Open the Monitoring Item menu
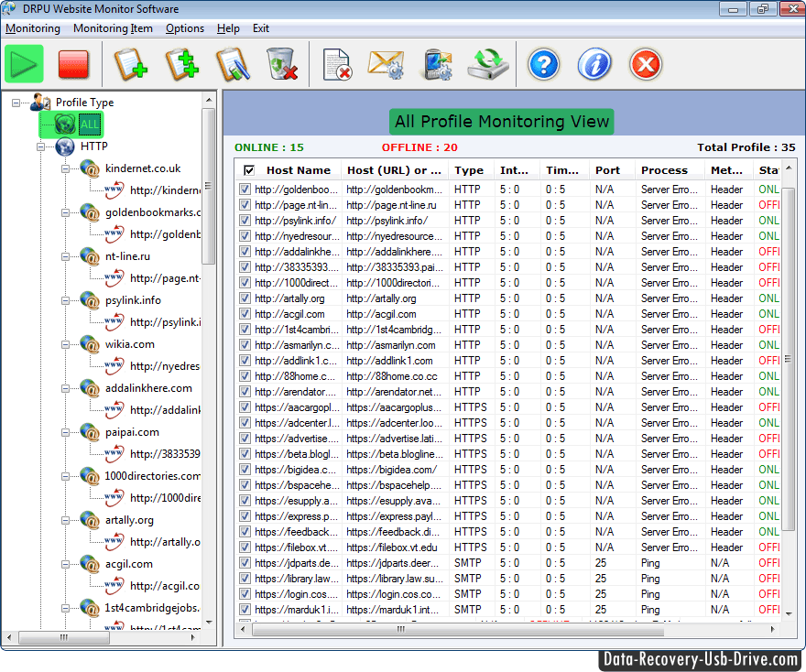806x672 pixels. click(113, 28)
